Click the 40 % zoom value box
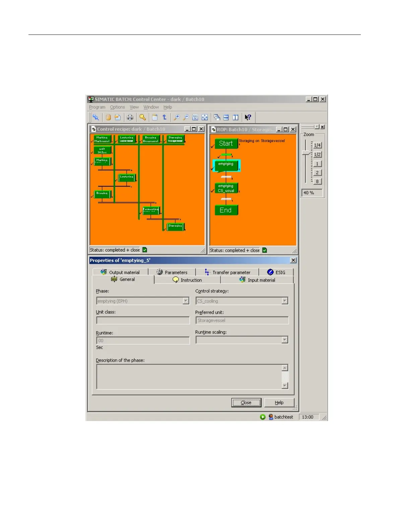399x532 pixels. [312, 193]
